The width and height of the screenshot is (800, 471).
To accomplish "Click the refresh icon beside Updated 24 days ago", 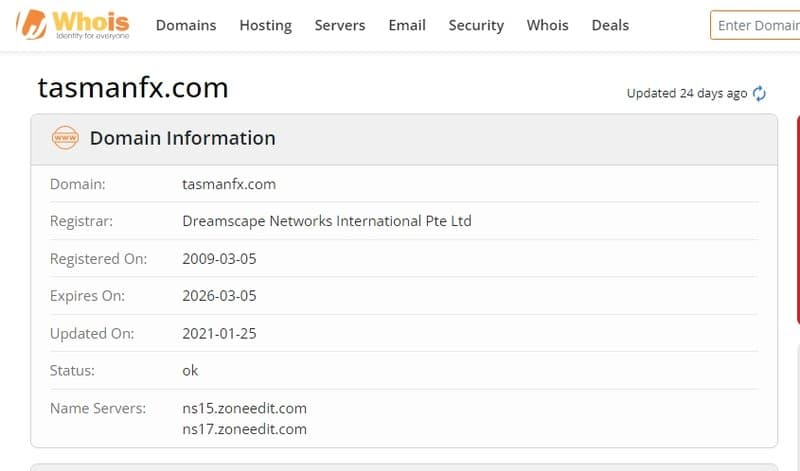I will [759, 93].
